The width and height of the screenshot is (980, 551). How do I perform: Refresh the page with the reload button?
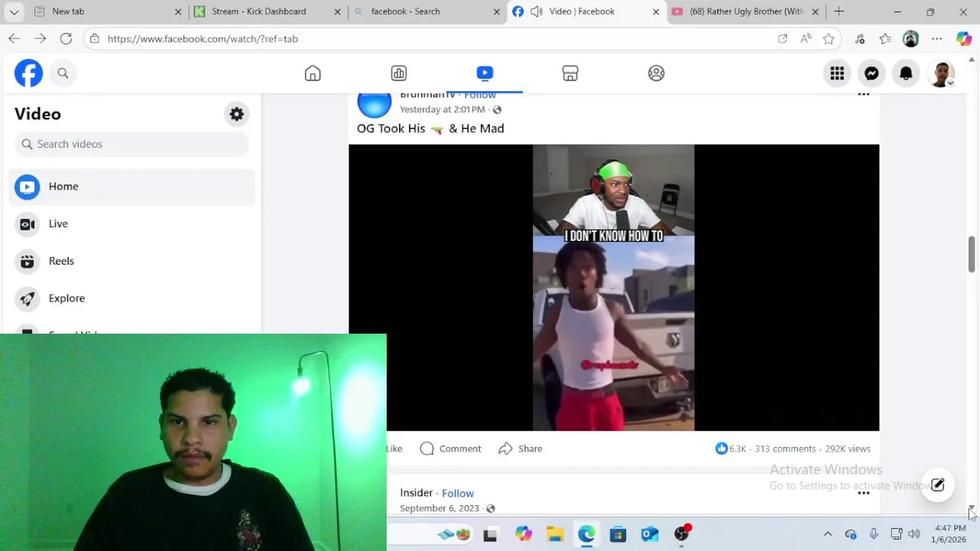pyautogui.click(x=66, y=39)
